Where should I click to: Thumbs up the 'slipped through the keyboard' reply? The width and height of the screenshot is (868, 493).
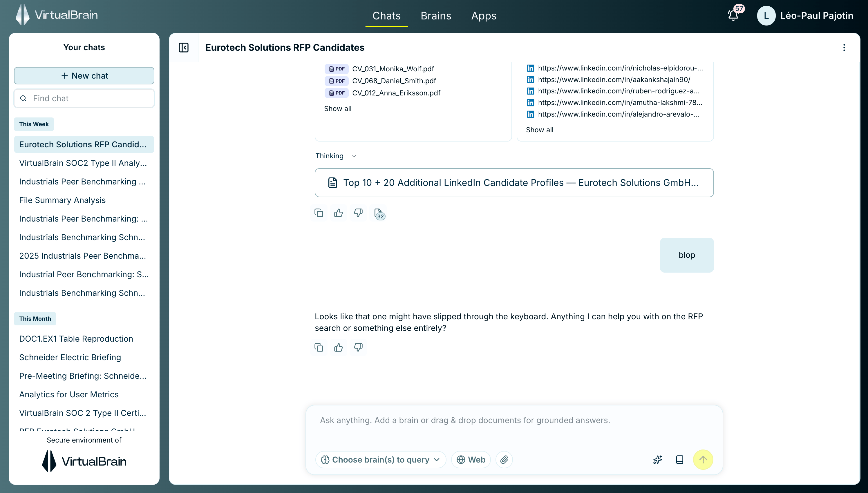pos(338,347)
